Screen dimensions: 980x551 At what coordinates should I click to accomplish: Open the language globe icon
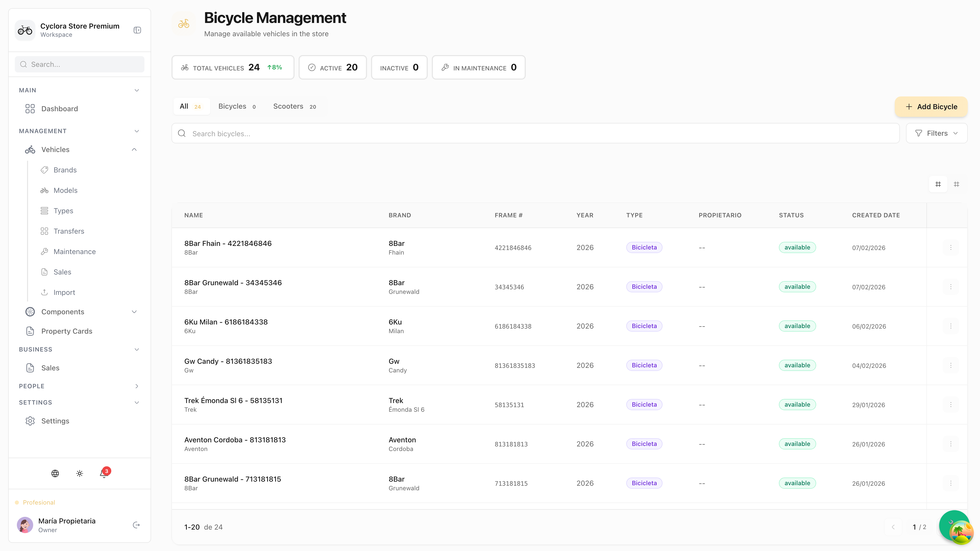(55, 473)
